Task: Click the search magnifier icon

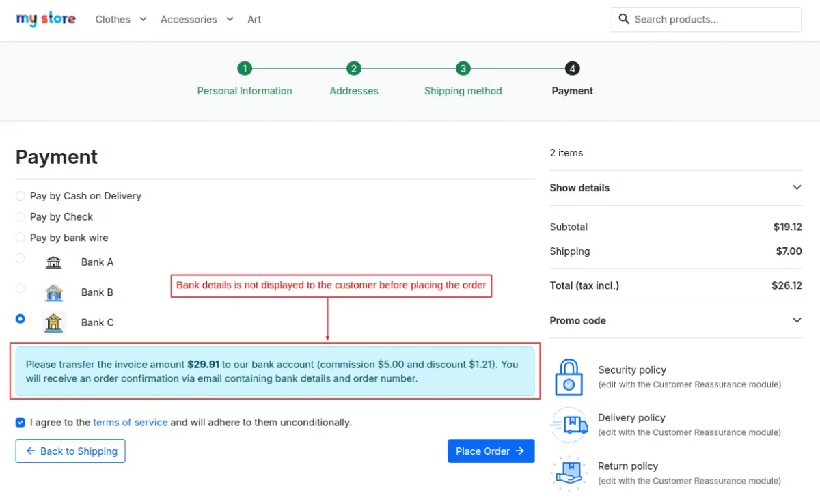Action: coord(623,19)
